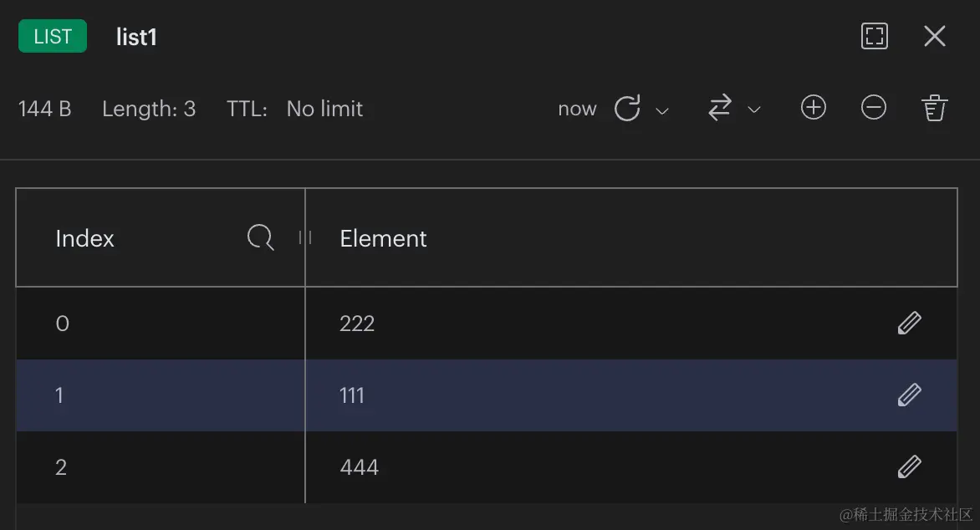Edit element 222 pencil icon
The width and height of the screenshot is (980, 530).
click(910, 324)
